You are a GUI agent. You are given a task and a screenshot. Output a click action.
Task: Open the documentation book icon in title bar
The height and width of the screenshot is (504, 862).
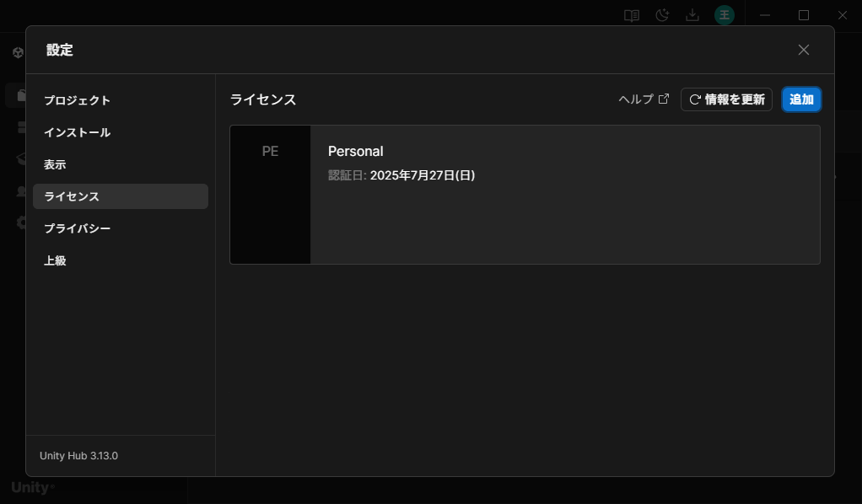pos(632,15)
